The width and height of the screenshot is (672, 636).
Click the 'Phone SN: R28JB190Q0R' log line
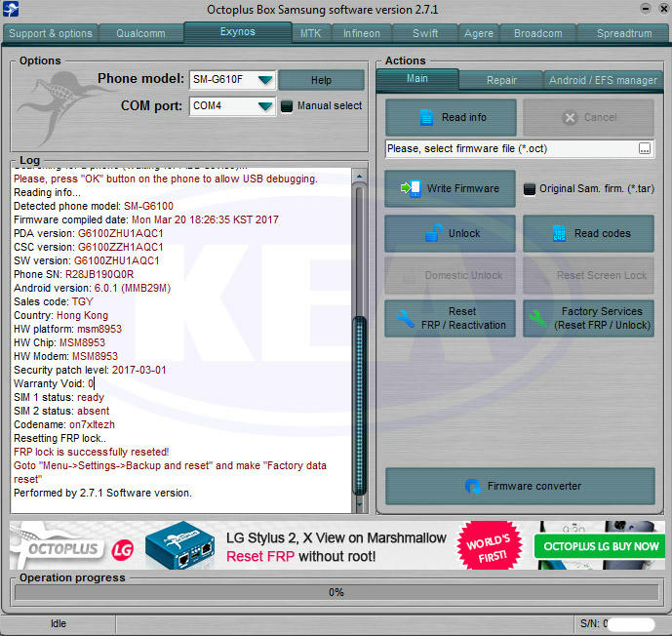(74, 274)
